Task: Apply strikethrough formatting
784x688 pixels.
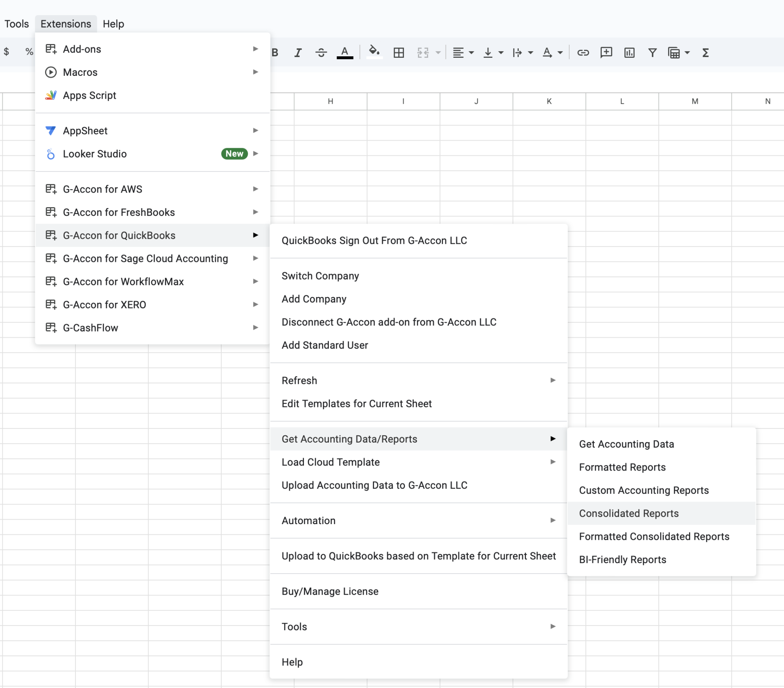Action: [321, 52]
